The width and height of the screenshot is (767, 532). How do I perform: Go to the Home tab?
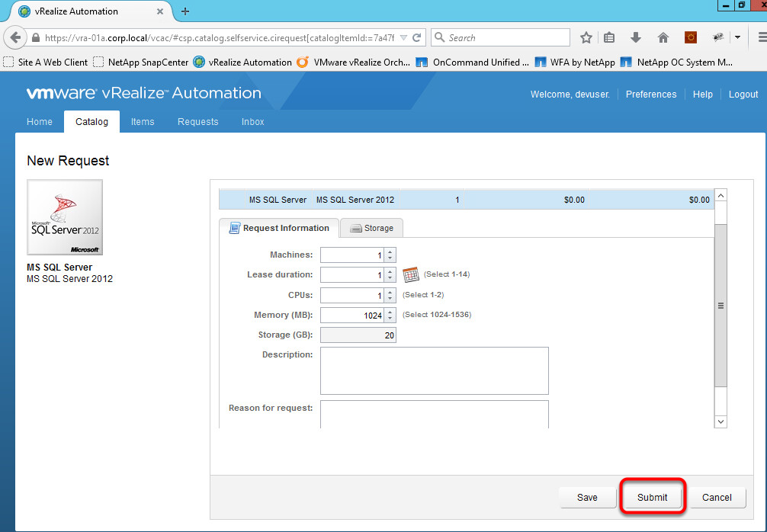coord(40,122)
